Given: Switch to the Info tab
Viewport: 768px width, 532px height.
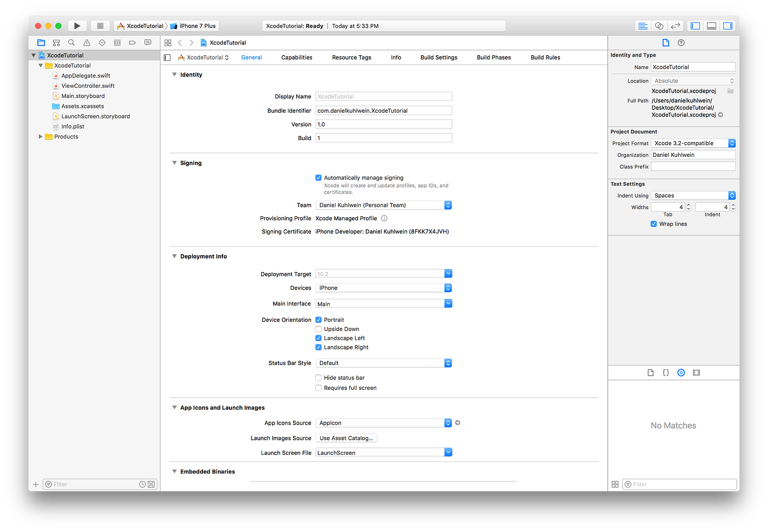Looking at the screenshot, I should click(x=396, y=58).
